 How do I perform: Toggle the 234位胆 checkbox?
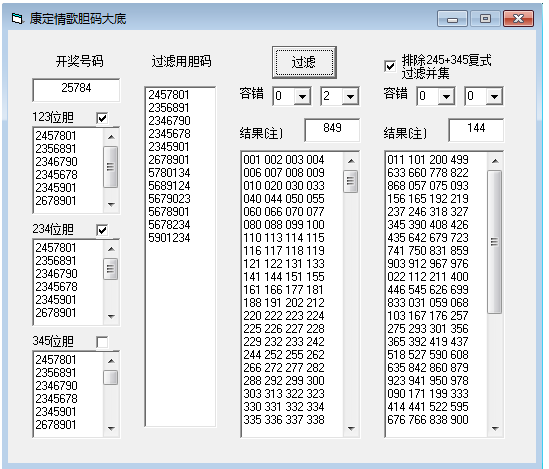point(102,230)
